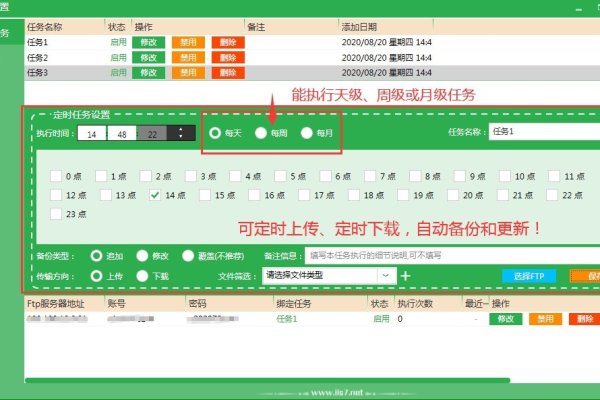600x400 pixels.
Task: Click 删除 button in the FTP server row
Action: (x=585, y=319)
